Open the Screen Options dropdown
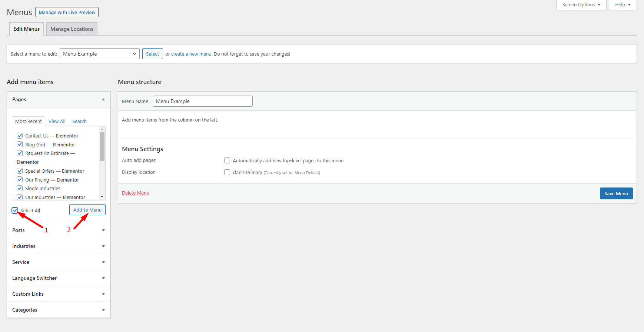Viewport: 644px width, 332px height. tap(581, 5)
